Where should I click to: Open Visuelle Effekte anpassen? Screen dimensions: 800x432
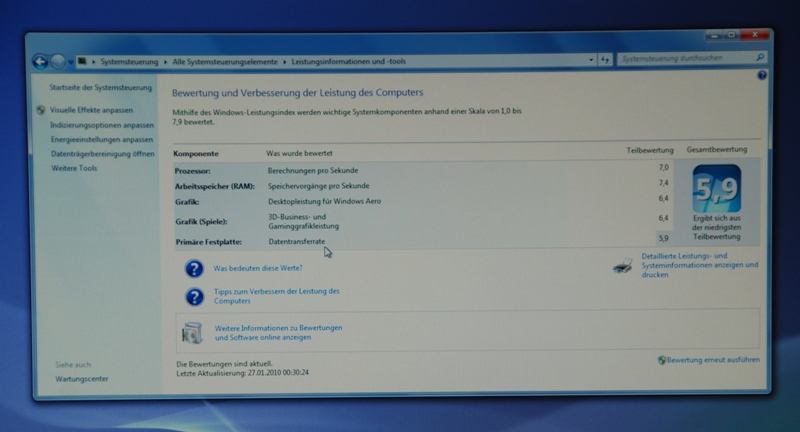(x=91, y=110)
